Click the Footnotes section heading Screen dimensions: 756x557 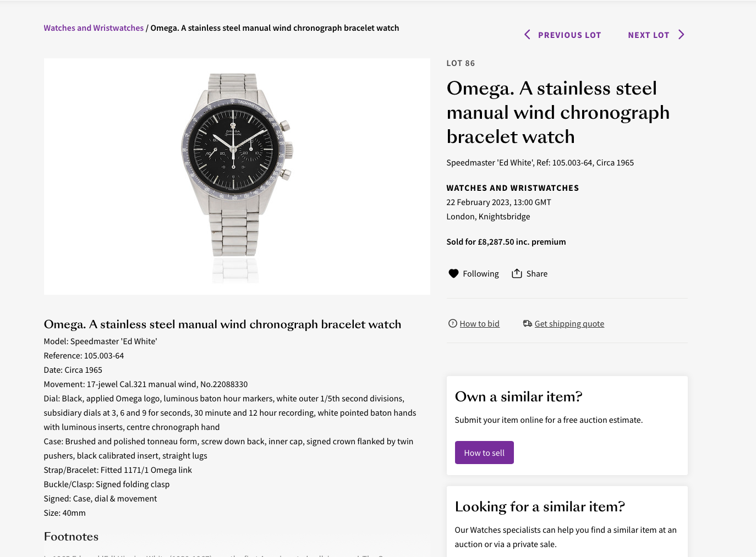point(71,537)
